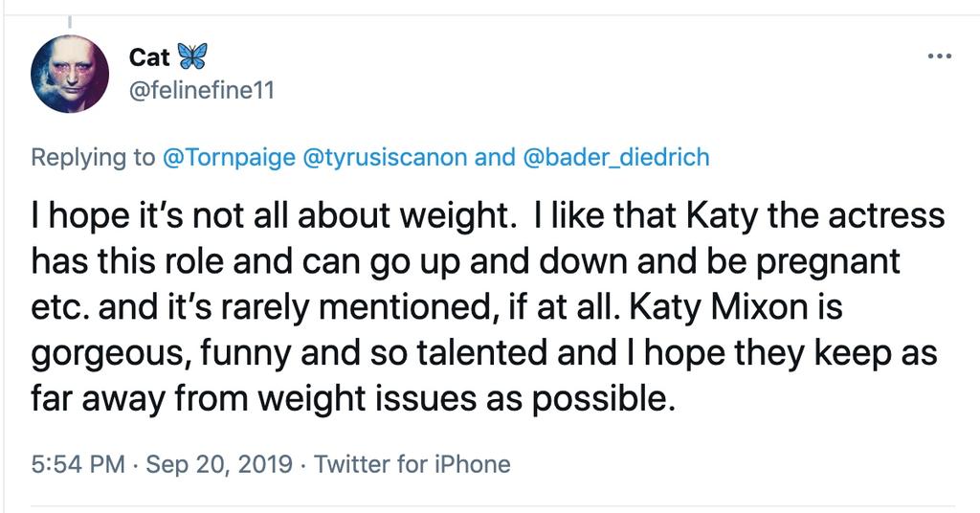
Task: Click the "Replying to" label text
Action: tap(92, 157)
